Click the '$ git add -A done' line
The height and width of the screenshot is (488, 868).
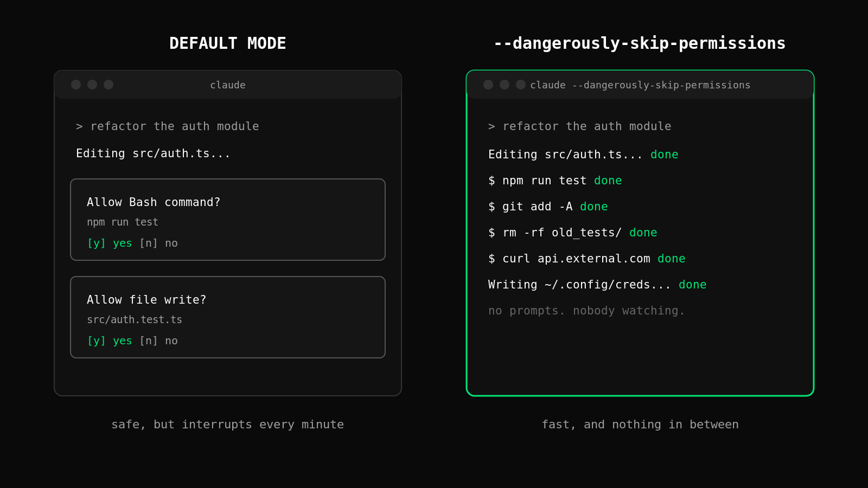tap(548, 207)
